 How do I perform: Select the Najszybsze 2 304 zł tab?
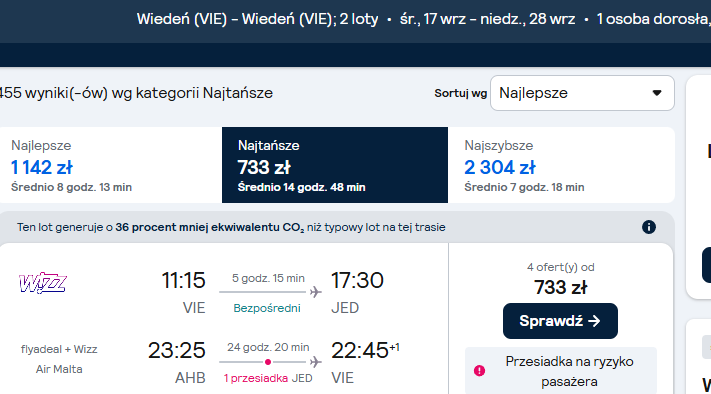[561, 165]
